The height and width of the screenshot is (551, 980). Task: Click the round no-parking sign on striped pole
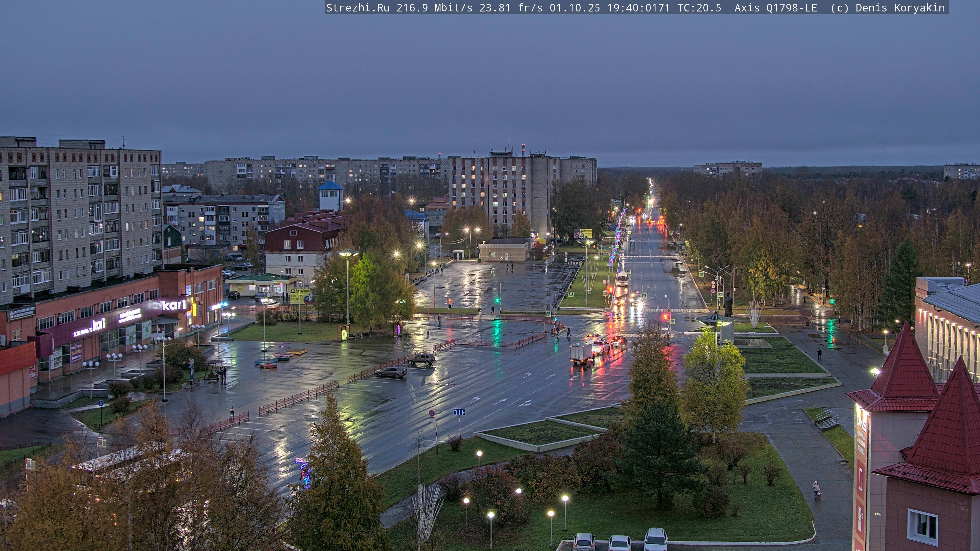click(432, 413)
